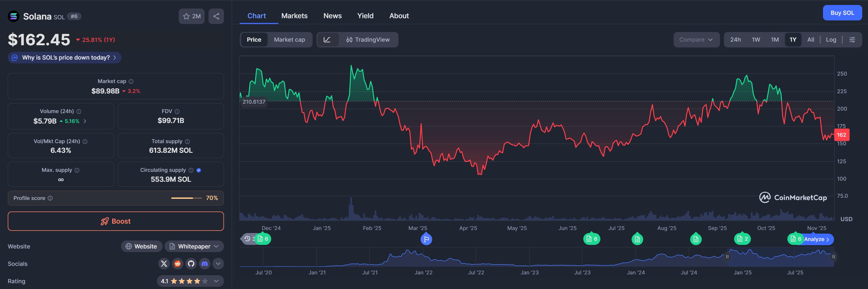Open the X (Twitter) social link
Viewport: 868px width, 289px height.
point(164,264)
